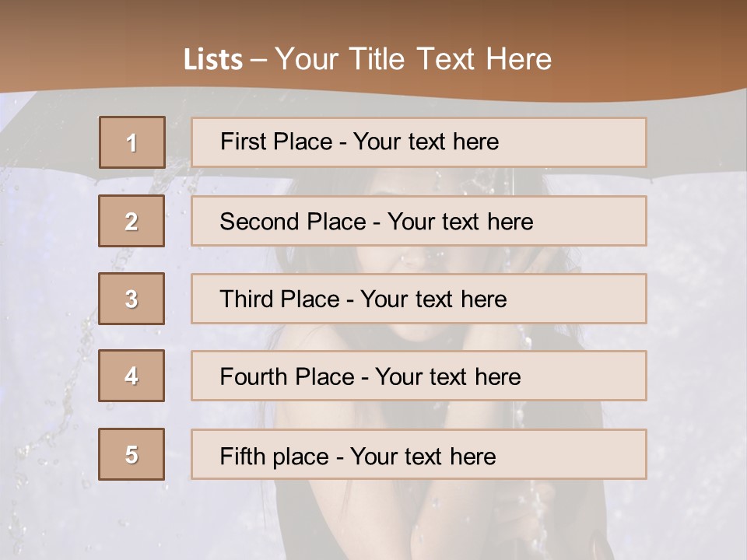Click the "Second Place" text box
Image resolution: width=747 pixels, height=560 pixels.
click(419, 221)
